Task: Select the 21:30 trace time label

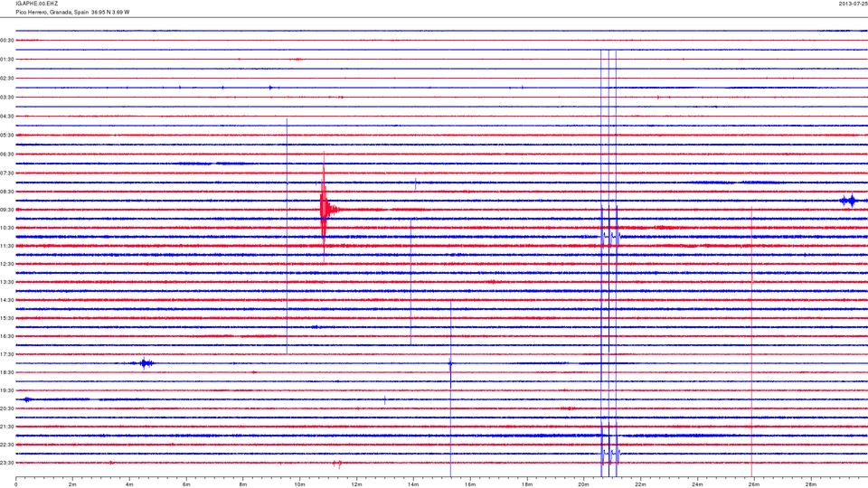Action: click(7, 427)
